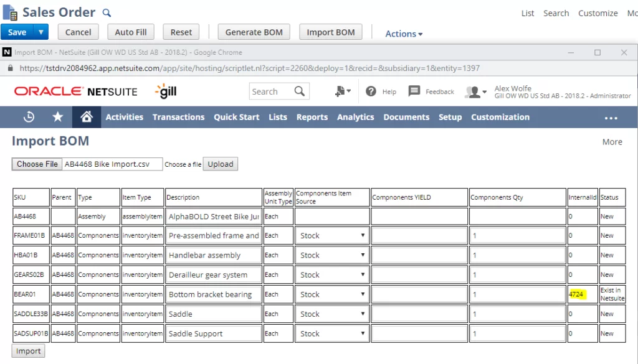This screenshot has width=638, height=364.
Task: Open the Transactions menu
Action: coord(179,117)
